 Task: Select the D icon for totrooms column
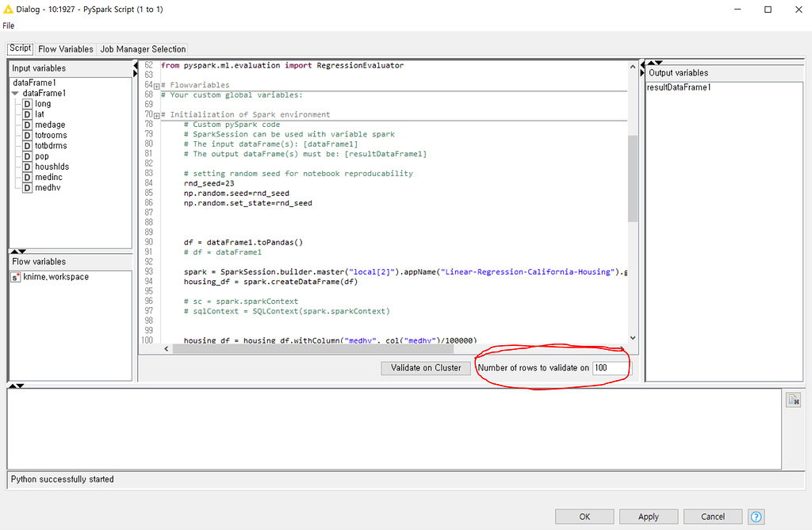27,135
